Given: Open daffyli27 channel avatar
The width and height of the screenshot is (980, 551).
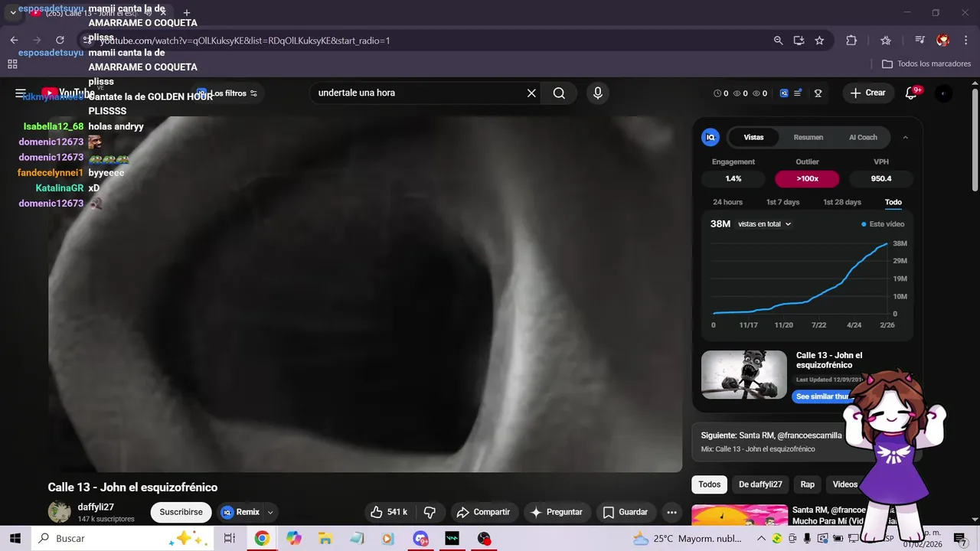Looking at the screenshot, I should pos(59,513).
